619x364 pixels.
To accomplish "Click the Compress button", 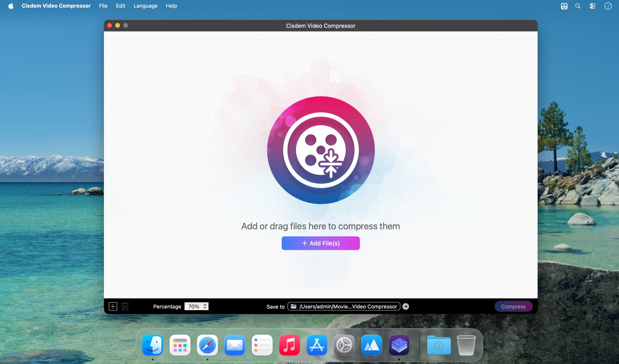I will [513, 306].
